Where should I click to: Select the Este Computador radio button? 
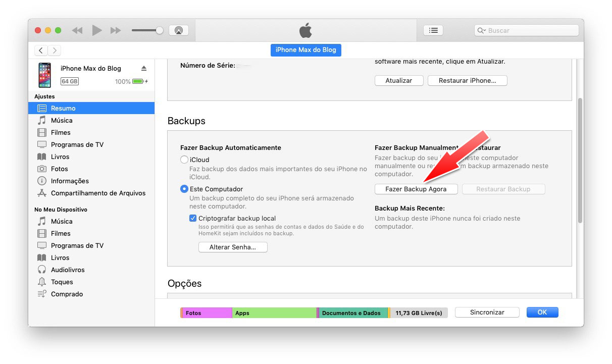point(184,189)
